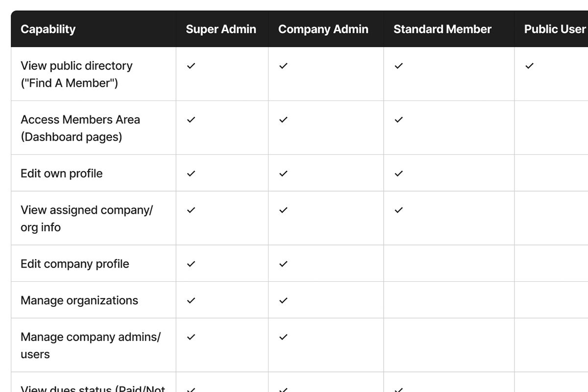Click Super Admin checkmark for View public directory
This screenshot has width=588, height=392.
pos(191,66)
